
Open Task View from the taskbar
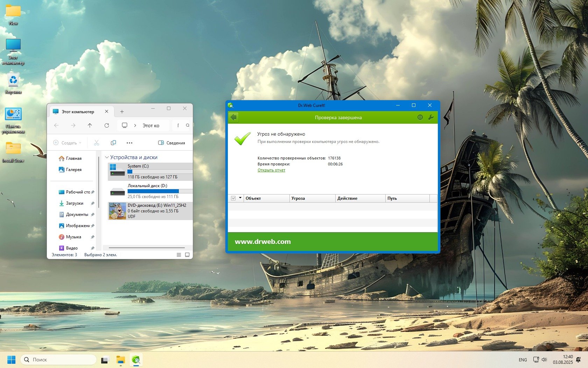point(105,360)
